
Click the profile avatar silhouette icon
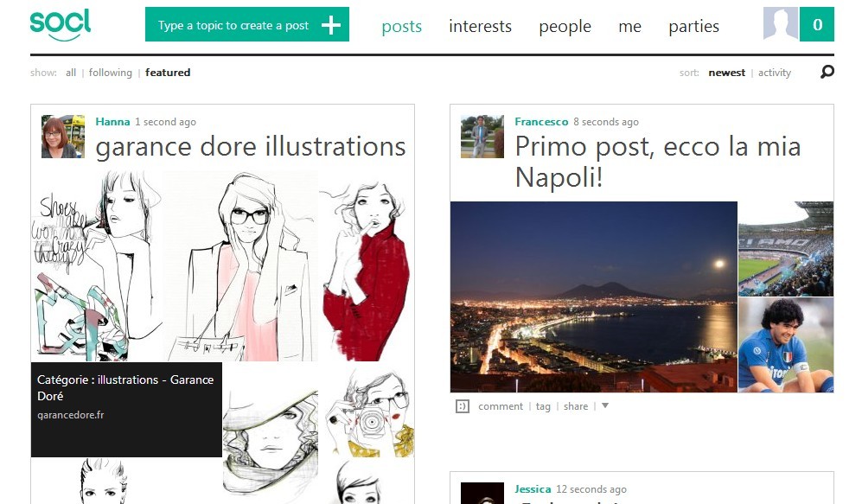tap(781, 24)
